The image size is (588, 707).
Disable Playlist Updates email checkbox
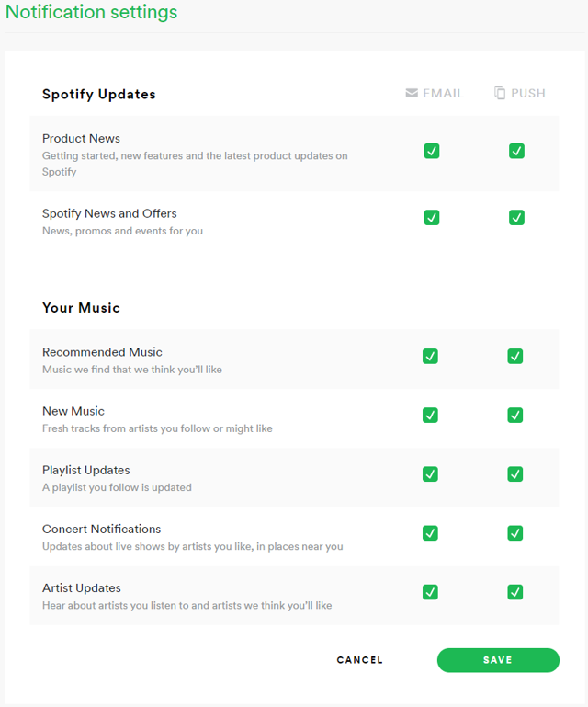430,473
